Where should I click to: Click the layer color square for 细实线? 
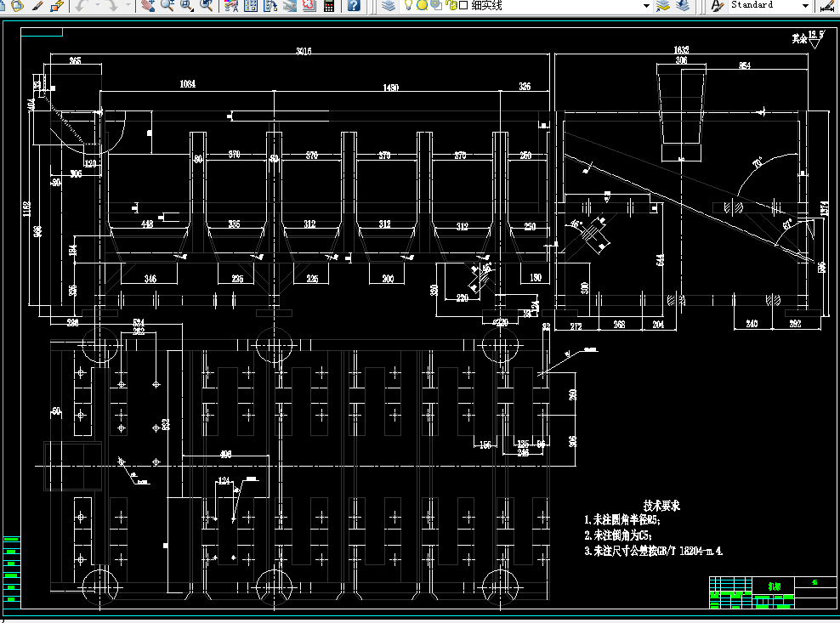pos(463,5)
